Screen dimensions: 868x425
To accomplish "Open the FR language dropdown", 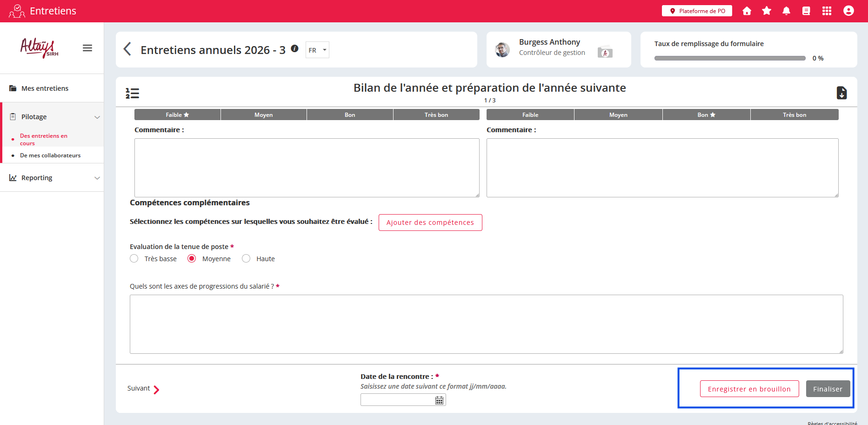I will pos(317,50).
